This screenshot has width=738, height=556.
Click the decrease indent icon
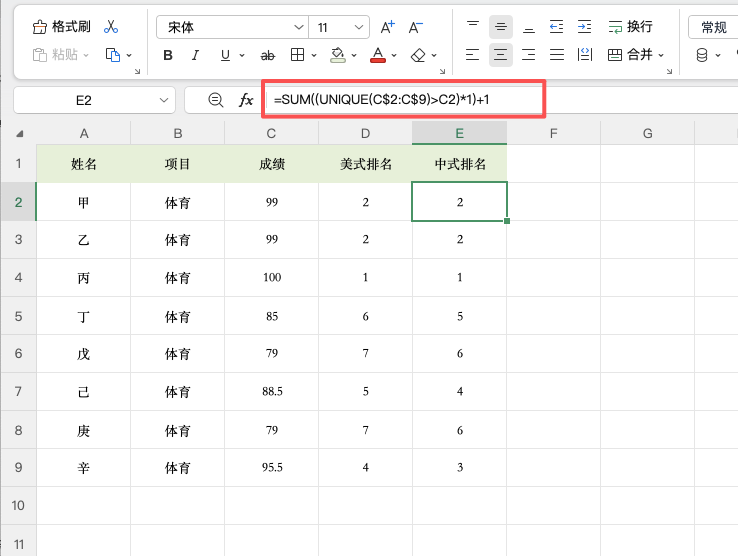pos(556,27)
